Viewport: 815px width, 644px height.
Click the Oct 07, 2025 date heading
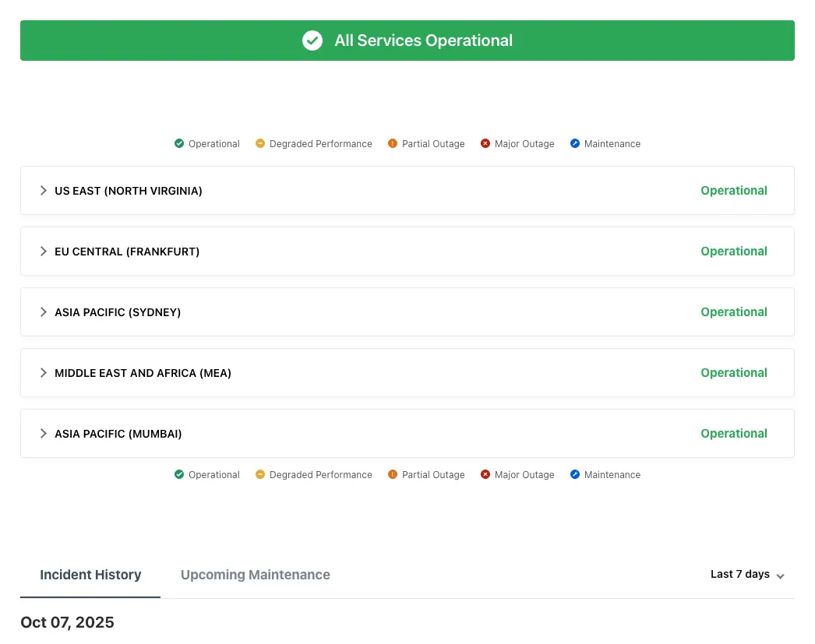click(67, 622)
